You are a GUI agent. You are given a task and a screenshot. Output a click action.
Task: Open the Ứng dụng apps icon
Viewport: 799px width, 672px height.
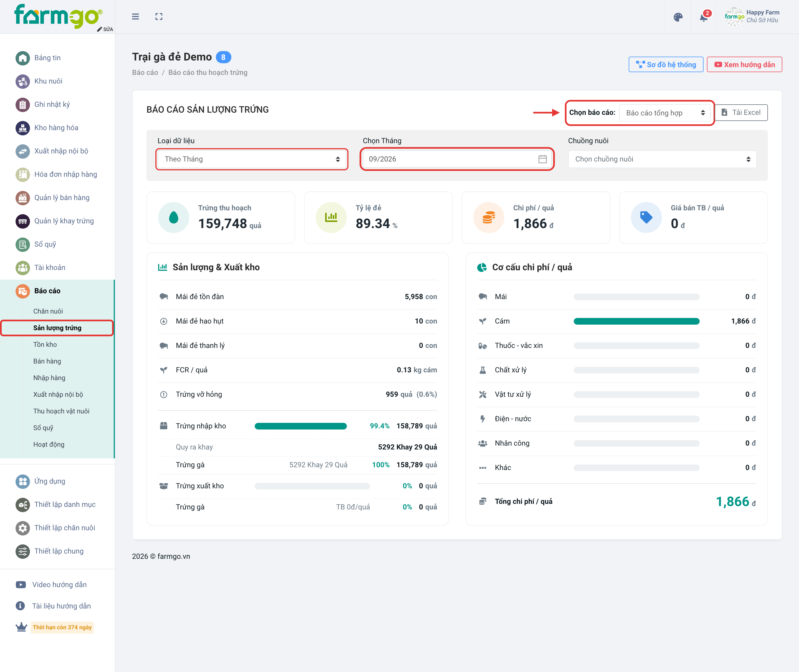click(22, 481)
